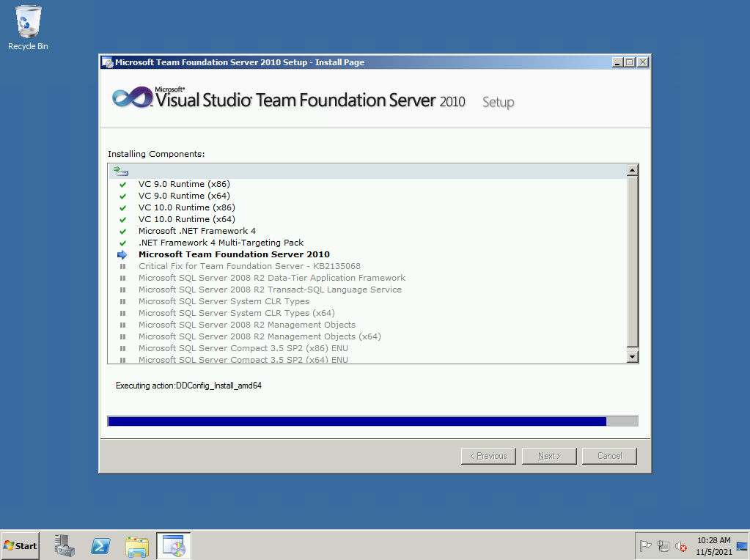Launch Windows PowerShell from the taskbar

point(100,546)
